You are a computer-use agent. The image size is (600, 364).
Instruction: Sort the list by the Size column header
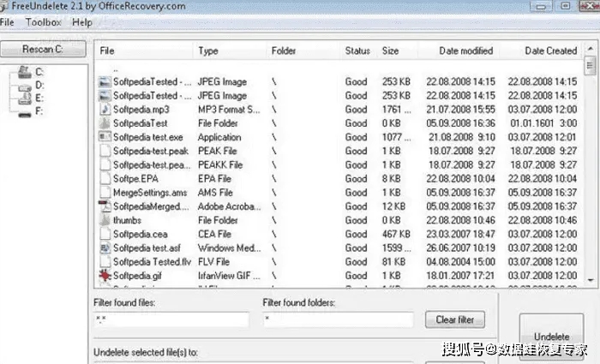(390, 51)
